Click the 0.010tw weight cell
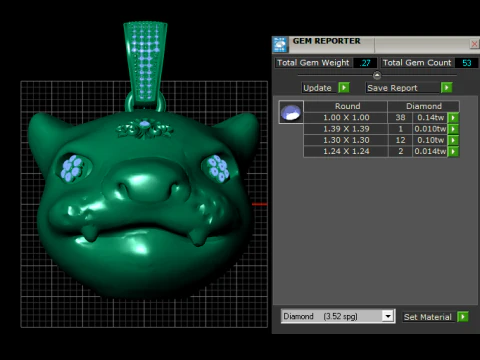Screen dimensions: 480x360 pyautogui.click(x=430, y=129)
